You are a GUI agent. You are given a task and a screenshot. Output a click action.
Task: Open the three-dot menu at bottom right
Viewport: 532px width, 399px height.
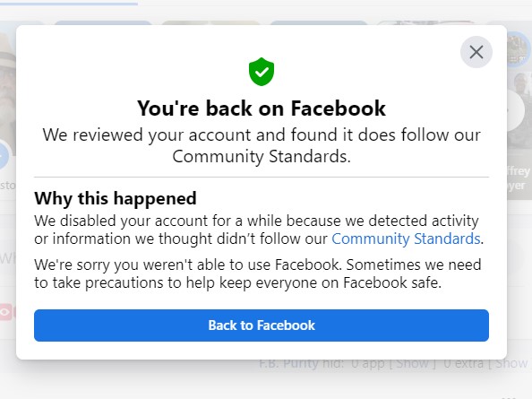508,397
